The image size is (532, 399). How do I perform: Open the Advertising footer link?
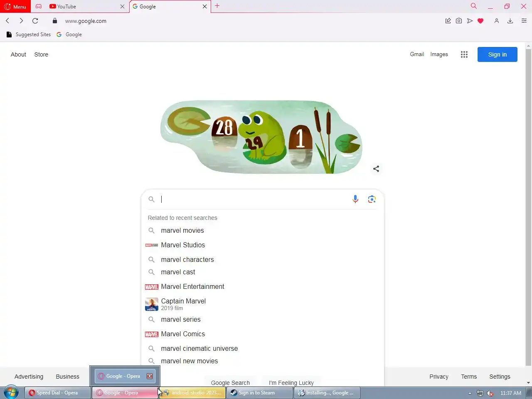[x=29, y=377]
